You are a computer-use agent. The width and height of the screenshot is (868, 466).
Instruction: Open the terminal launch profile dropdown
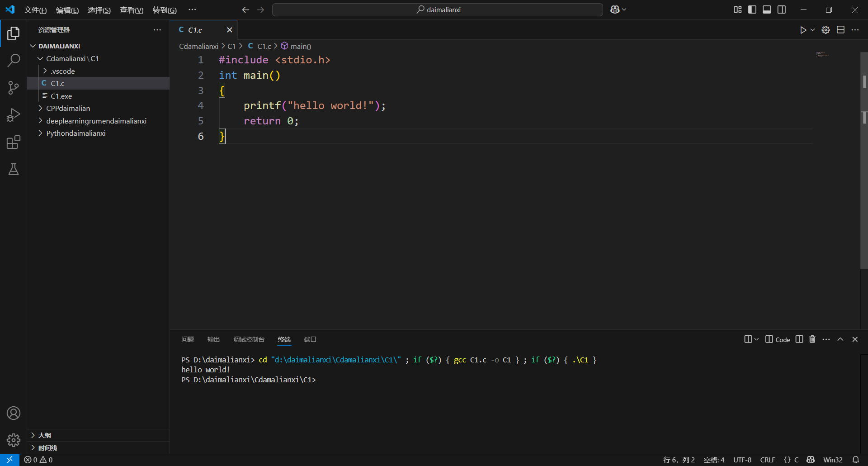tap(756, 339)
